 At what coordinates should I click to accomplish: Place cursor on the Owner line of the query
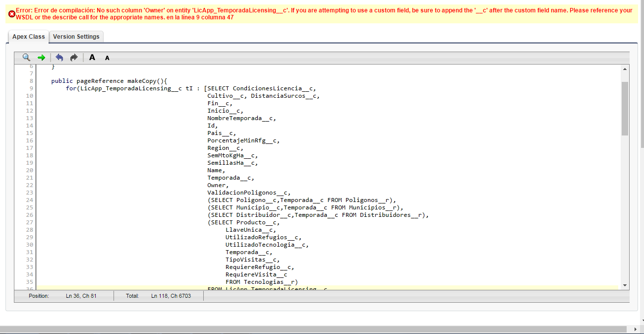[x=218, y=185]
